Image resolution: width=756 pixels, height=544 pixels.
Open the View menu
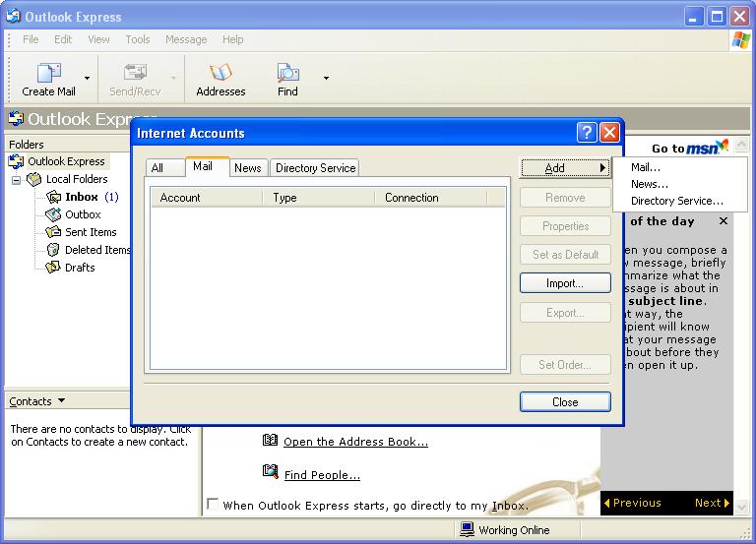[98, 39]
